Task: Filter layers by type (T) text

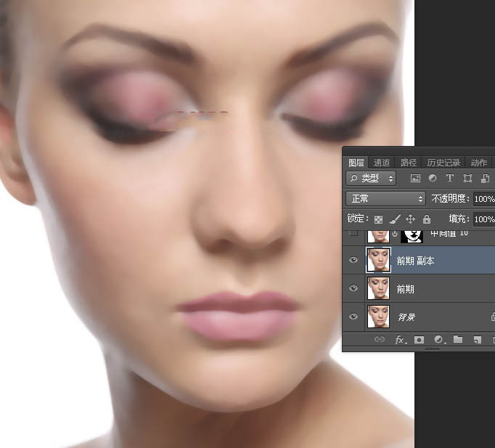Action: coord(449,179)
